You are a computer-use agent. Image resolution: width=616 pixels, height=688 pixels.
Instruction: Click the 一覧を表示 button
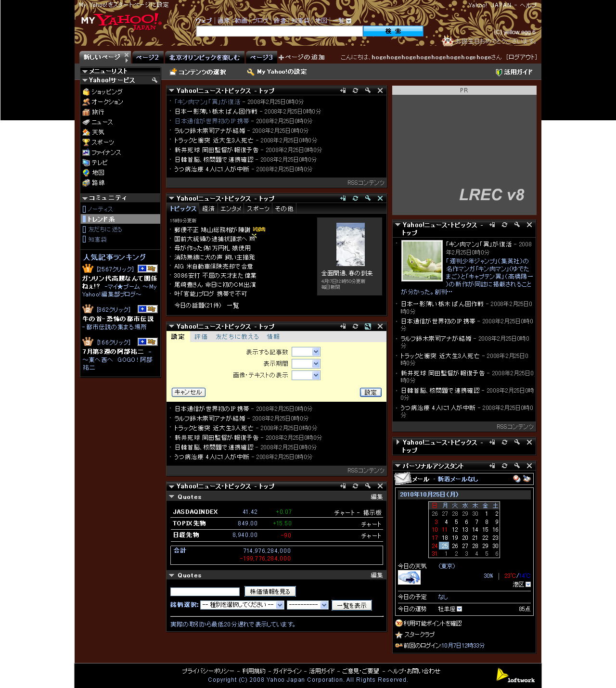352,605
